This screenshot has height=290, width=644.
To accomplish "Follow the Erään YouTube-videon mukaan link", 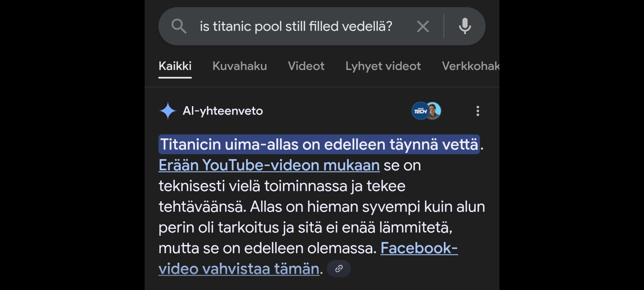I will (x=269, y=165).
